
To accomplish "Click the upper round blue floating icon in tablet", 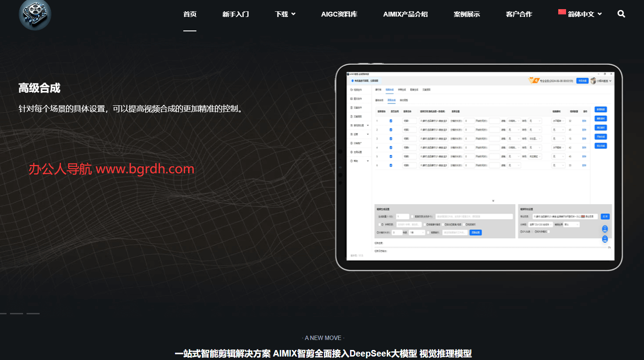I will (605, 229).
